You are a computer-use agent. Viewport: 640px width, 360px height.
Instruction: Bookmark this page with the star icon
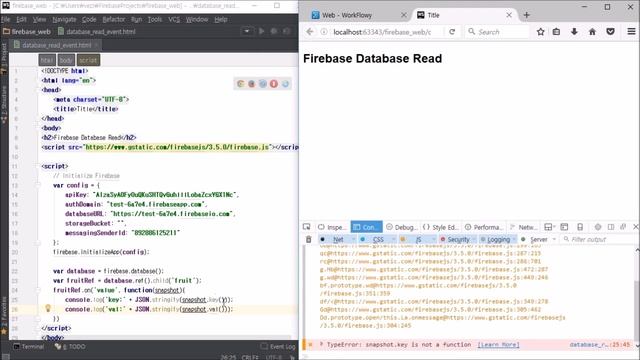tap(540, 31)
